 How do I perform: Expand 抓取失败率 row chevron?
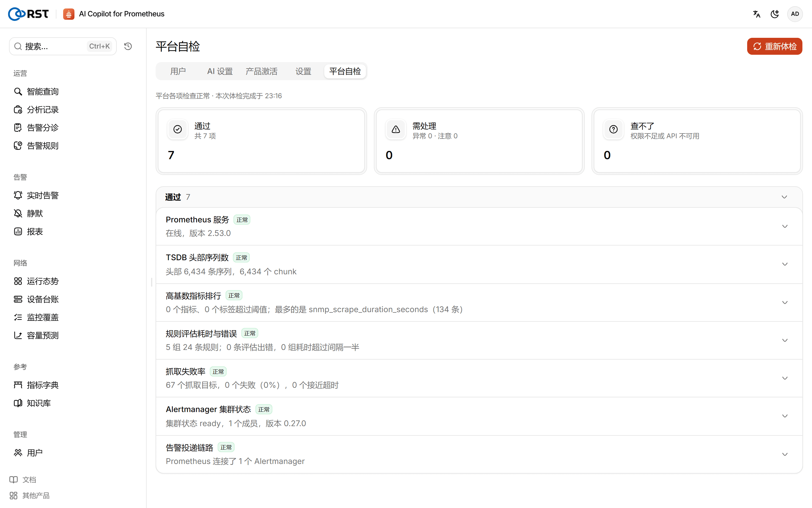(785, 378)
